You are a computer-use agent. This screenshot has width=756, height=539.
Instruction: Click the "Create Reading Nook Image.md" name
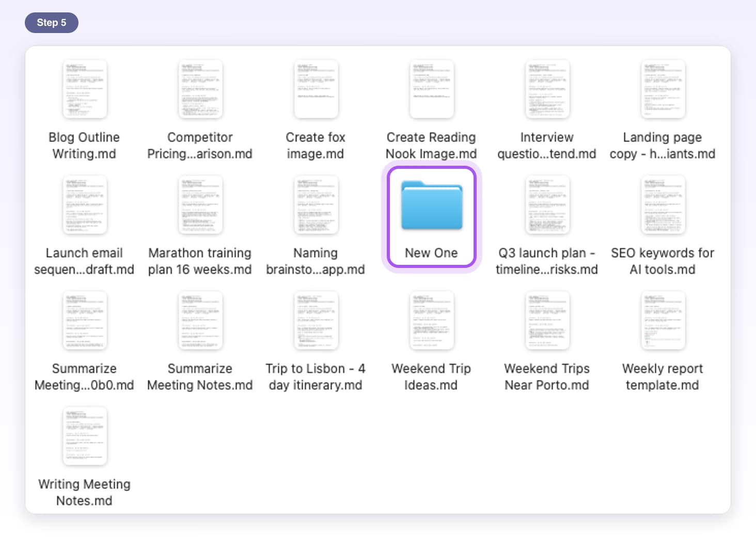[431, 146]
